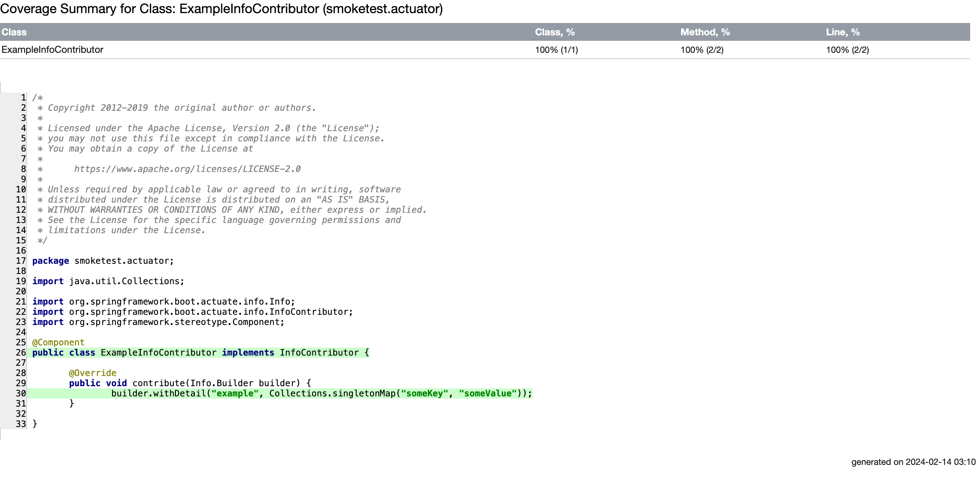The width and height of the screenshot is (980, 486).
Task: Click the @Override annotation
Action: click(93, 373)
